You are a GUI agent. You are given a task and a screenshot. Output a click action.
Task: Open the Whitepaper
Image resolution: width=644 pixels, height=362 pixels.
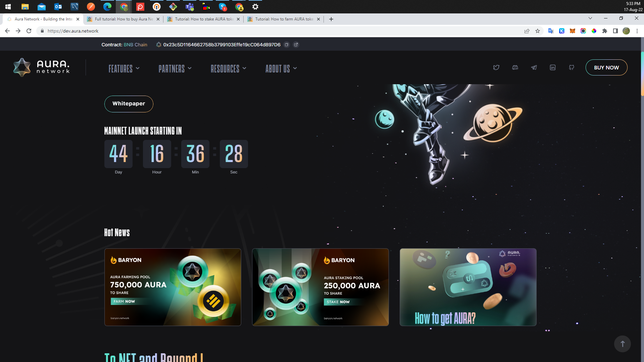[129, 104]
